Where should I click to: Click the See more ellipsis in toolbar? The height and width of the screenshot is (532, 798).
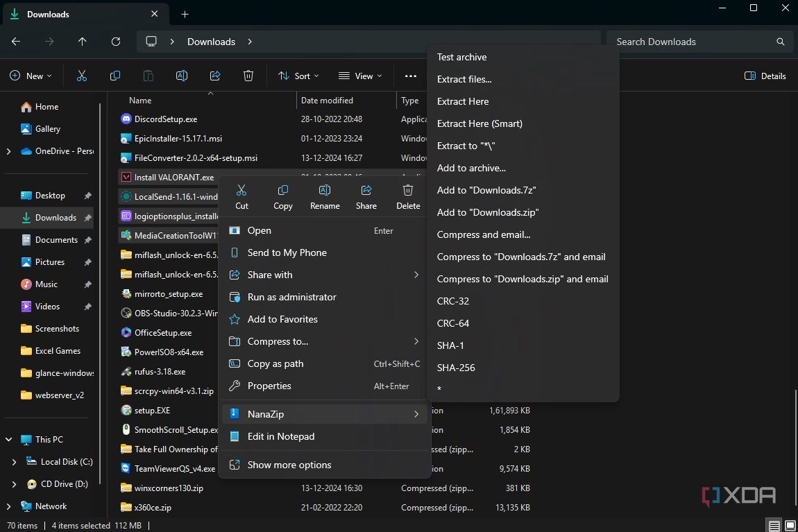click(x=411, y=76)
